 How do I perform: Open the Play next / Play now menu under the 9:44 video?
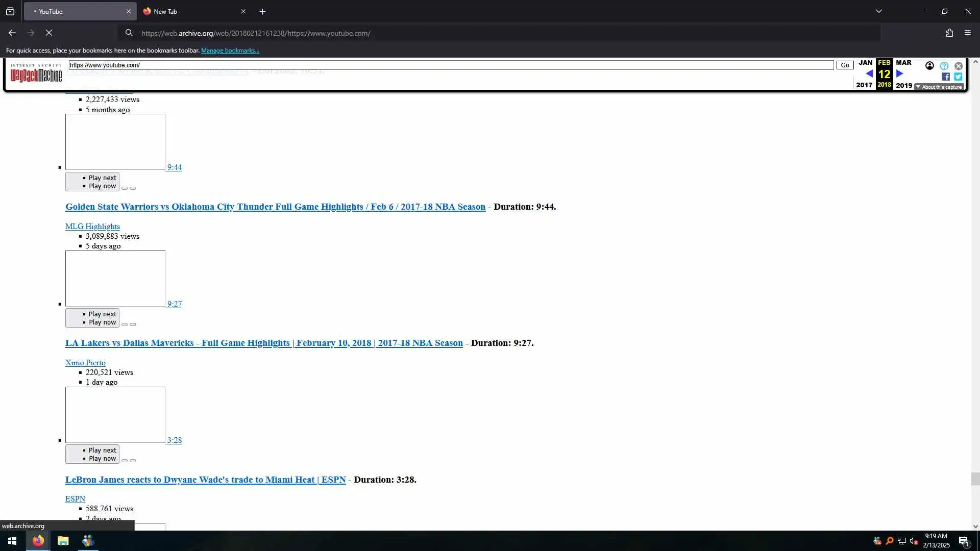[x=92, y=182]
